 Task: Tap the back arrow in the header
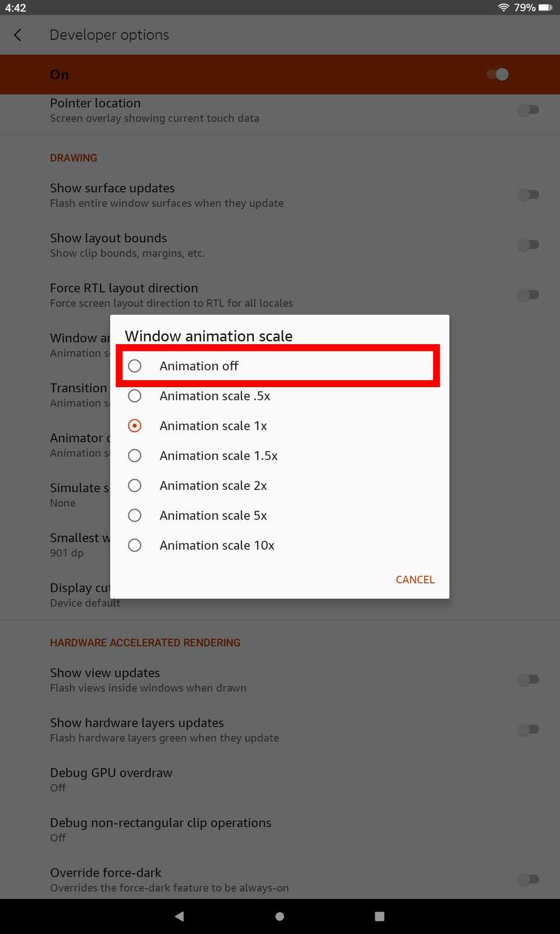pos(17,35)
